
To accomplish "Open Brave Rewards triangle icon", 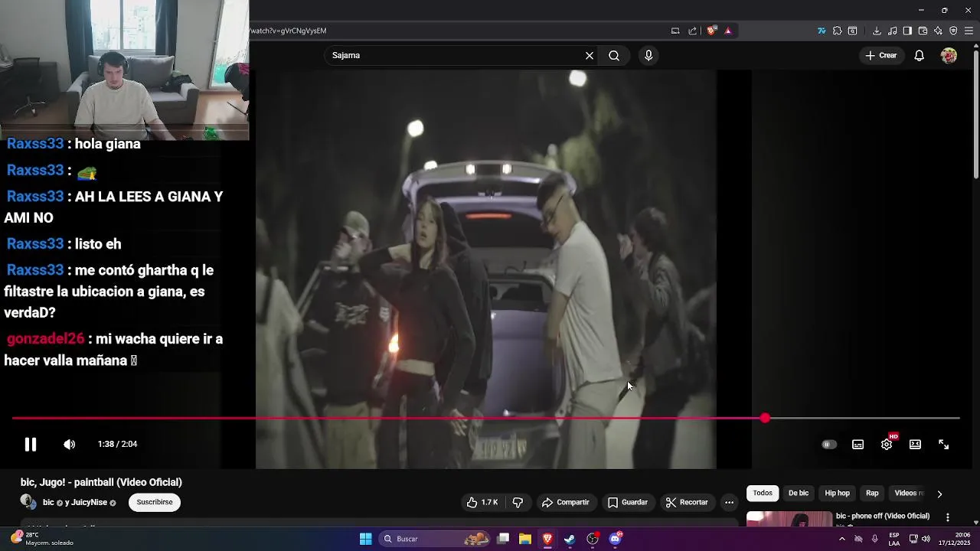I will (x=728, y=31).
